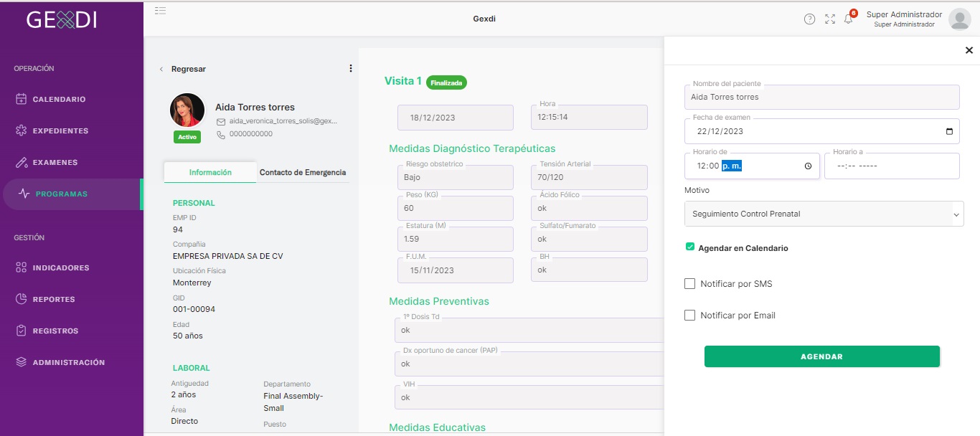Screen dimensions: 980x436
Task: Open the Examenes sidebar icon
Action: (x=22, y=162)
